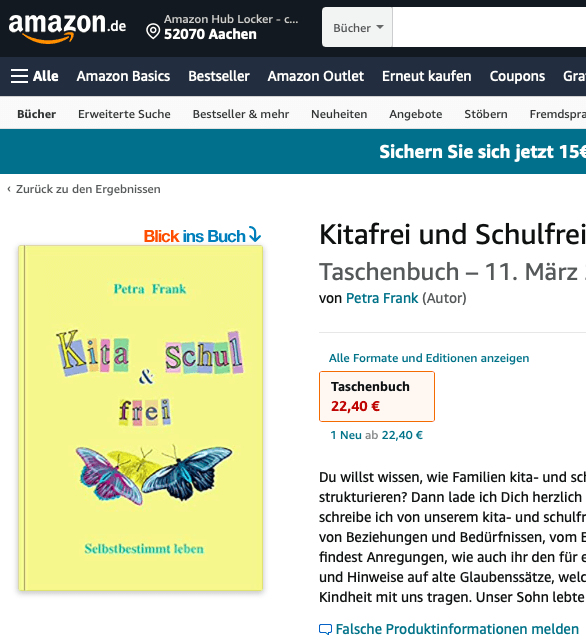Expand the Bücher search category dropdown
Image resolution: width=586 pixels, height=637 pixels.
[358, 27]
